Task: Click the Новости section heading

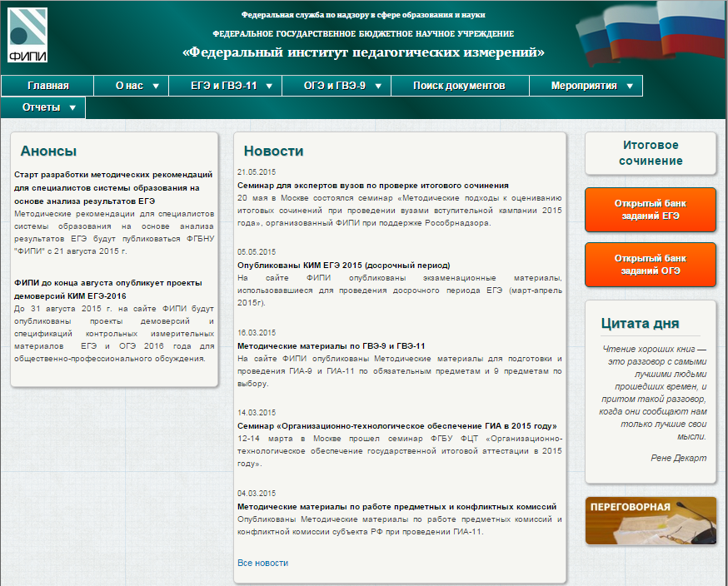Action: (x=273, y=151)
